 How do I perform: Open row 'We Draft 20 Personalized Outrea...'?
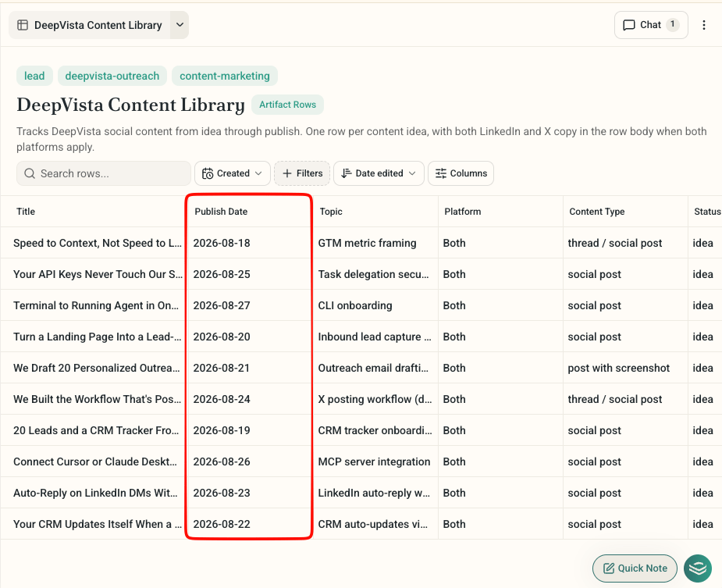96,369
